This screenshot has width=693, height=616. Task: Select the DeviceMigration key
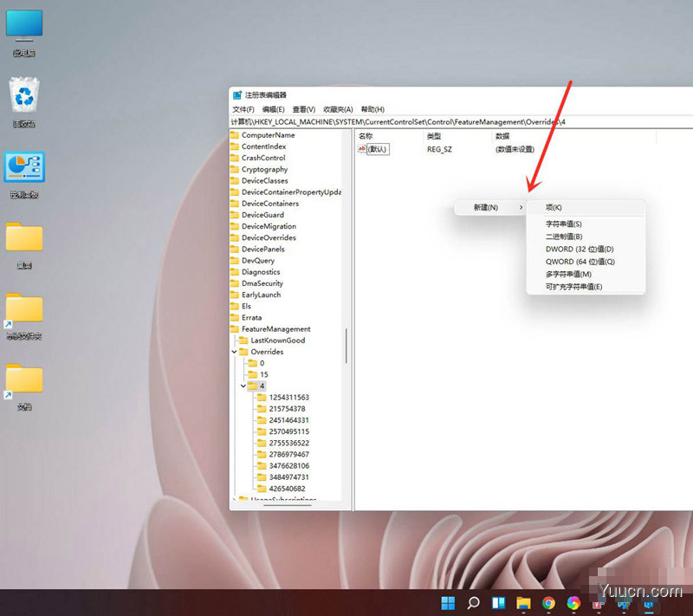[269, 226]
